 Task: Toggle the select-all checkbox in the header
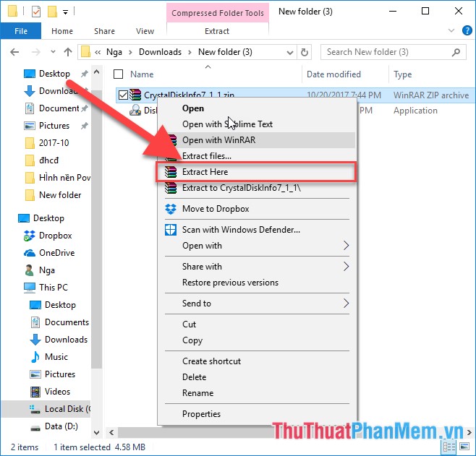click(x=119, y=74)
